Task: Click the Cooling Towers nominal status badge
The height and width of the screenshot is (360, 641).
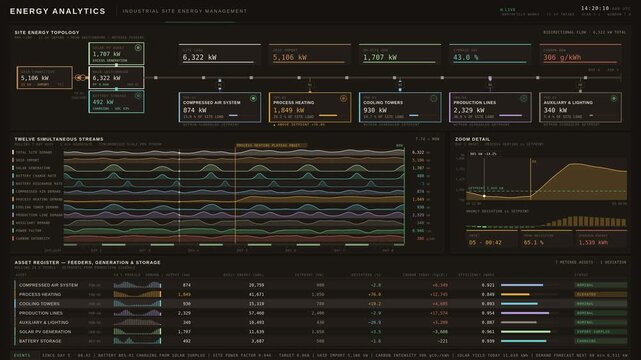Action: tap(601, 304)
